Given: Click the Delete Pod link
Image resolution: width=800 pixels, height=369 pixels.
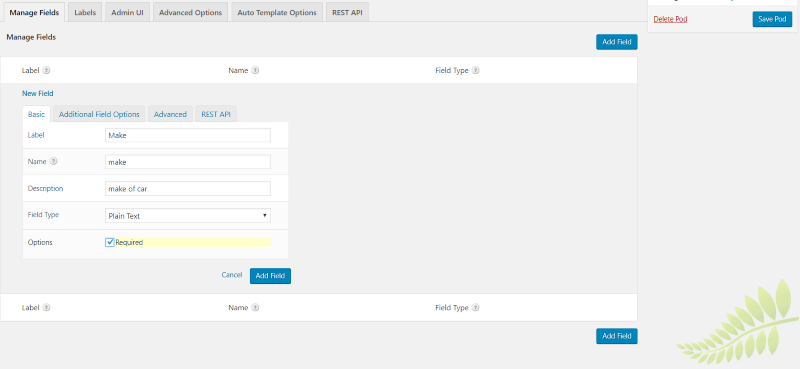Looking at the screenshot, I should pos(670,19).
